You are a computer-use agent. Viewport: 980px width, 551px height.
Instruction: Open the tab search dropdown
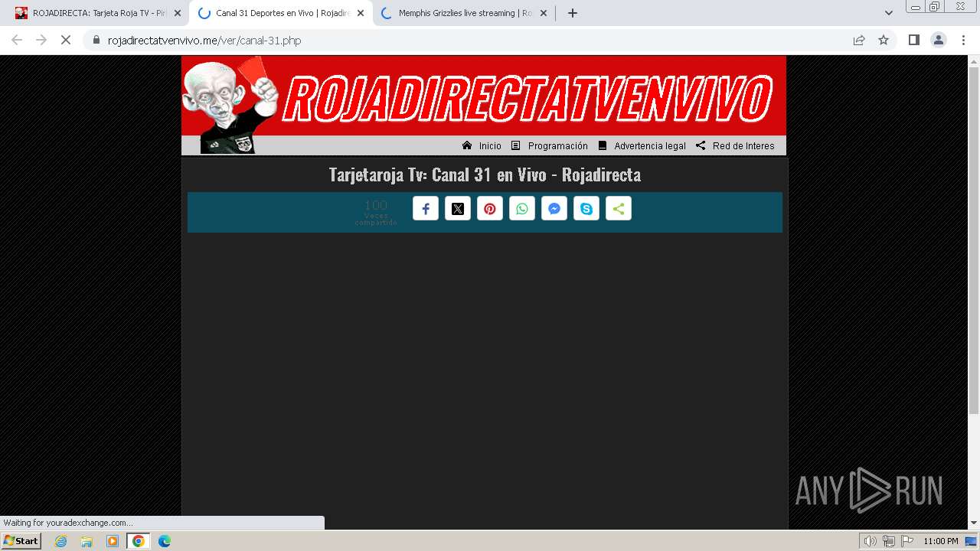pyautogui.click(x=888, y=13)
